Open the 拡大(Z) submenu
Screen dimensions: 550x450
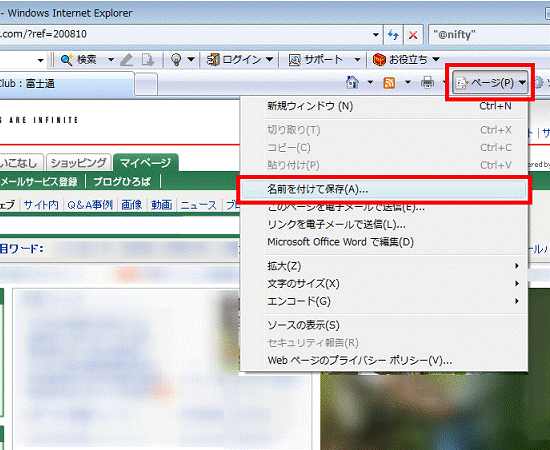click(x=384, y=266)
